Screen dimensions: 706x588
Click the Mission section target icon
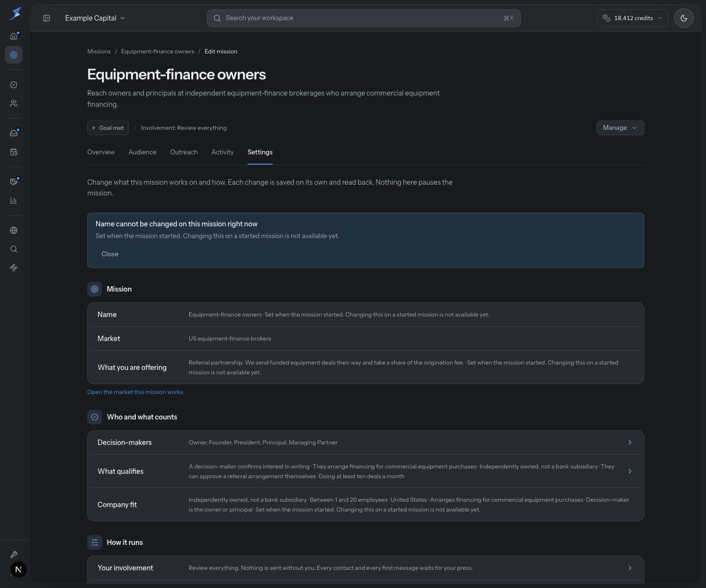pyautogui.click(x=95, y=289)
